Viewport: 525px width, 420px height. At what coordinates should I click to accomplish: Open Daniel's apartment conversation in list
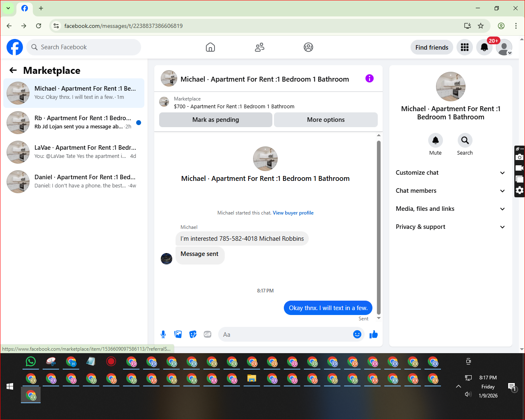tap(74, 182)
